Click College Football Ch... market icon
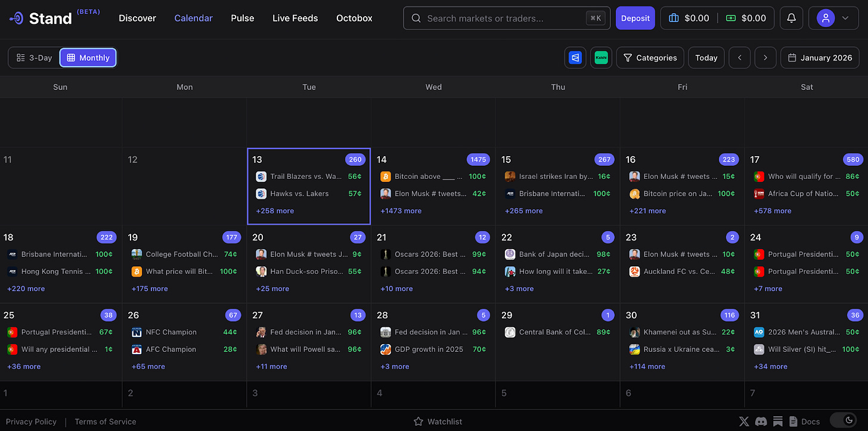Screen dimensions: 868x431 (137, 254)
